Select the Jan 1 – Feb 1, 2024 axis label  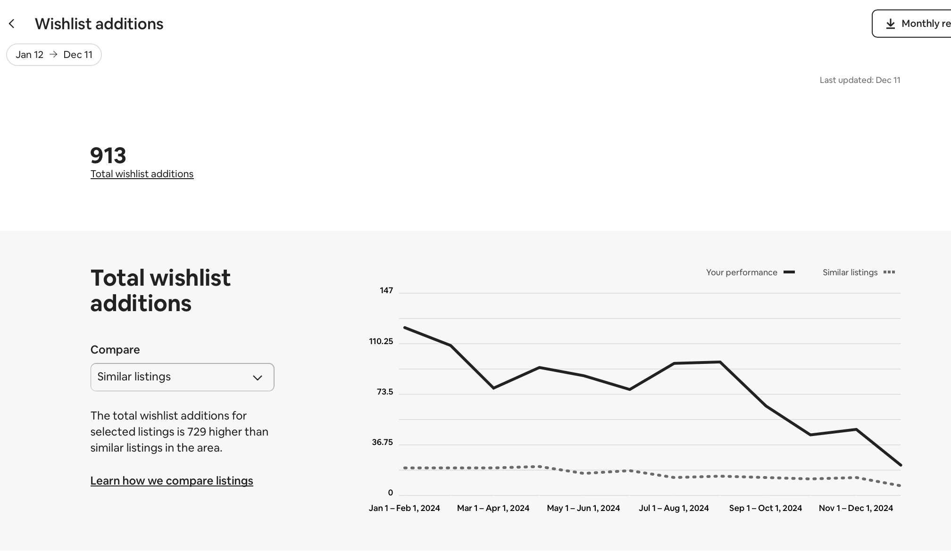coord(404,508)
